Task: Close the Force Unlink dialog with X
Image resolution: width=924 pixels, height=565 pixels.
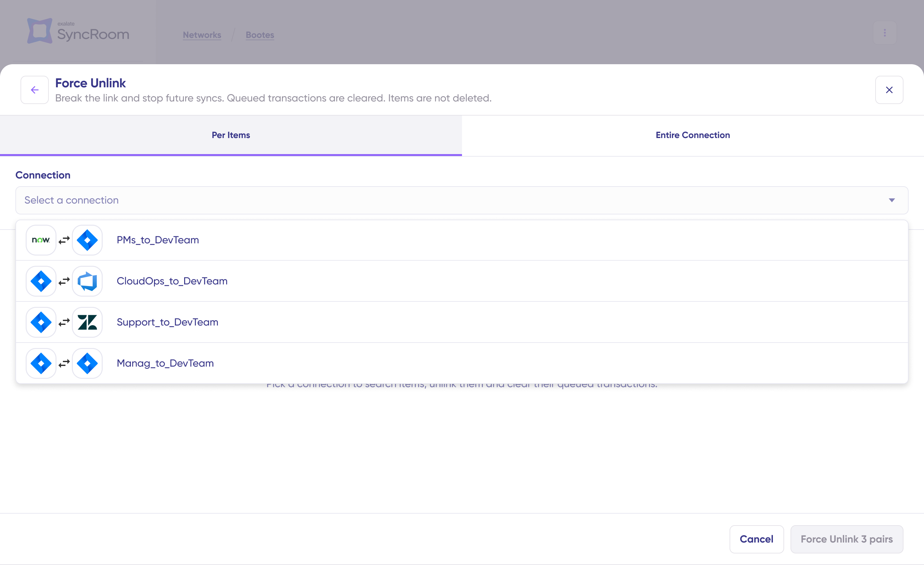Action: point(889,90)
